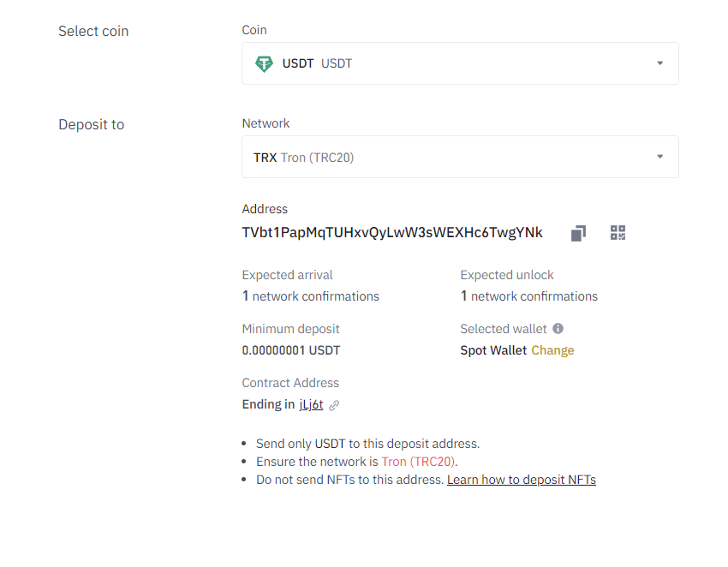Change the selected Spot Wallet
This screenshot has width=728, height=567.
click(x=552, y=350)
